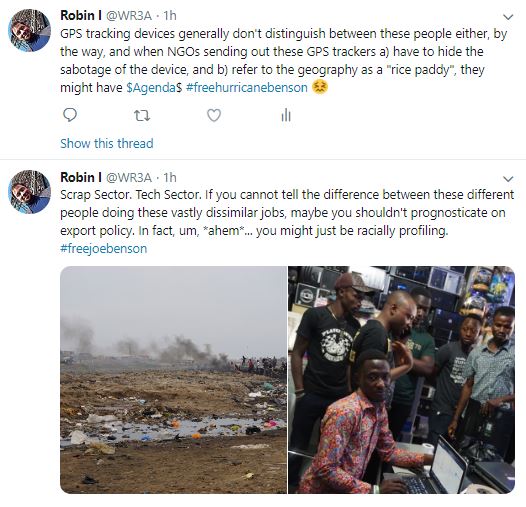Image resolution: width=526 pixels, height=507 pixels.
Task: Click the Robin I name on first tweet
Action: tap(81, 15)
